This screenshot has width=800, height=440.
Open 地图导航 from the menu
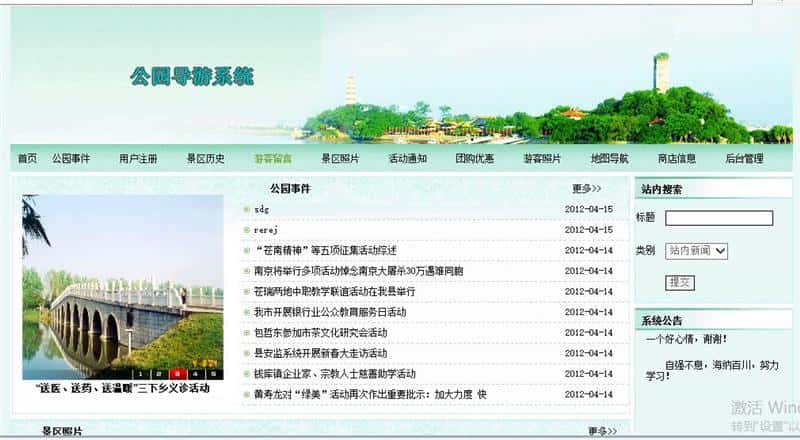tap(610, 159)
